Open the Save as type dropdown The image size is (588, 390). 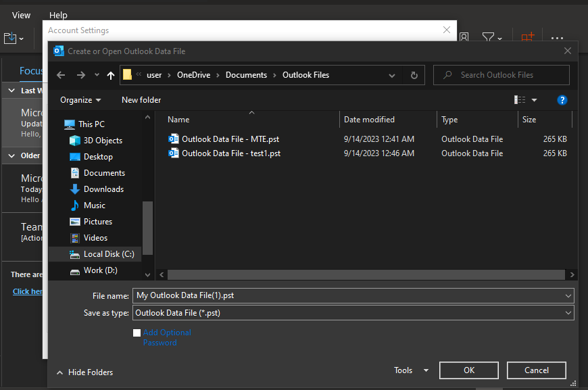pos(567,312)
